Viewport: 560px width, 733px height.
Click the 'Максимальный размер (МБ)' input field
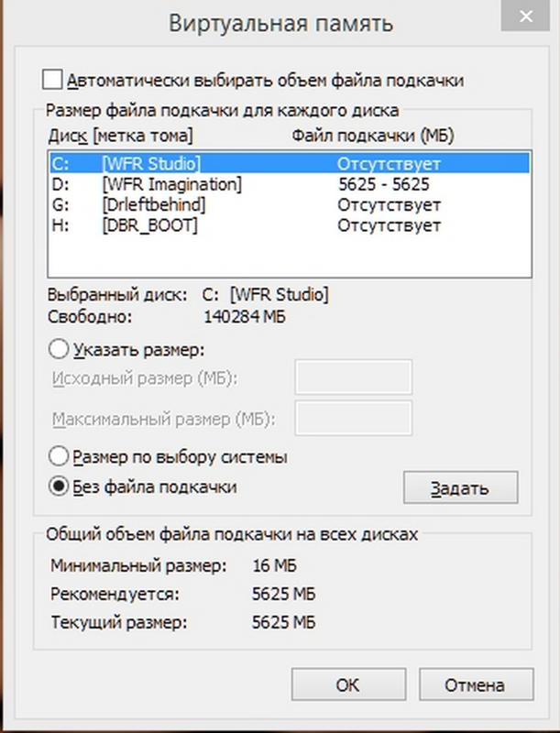354,418
